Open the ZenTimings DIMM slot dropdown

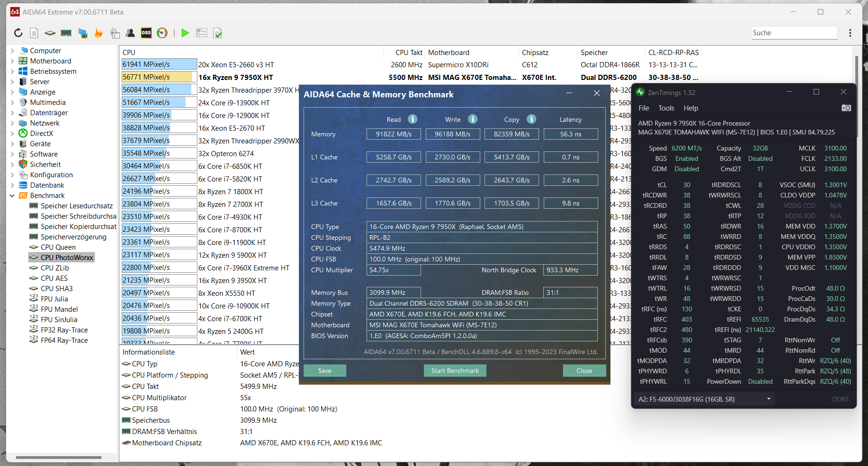704,399
